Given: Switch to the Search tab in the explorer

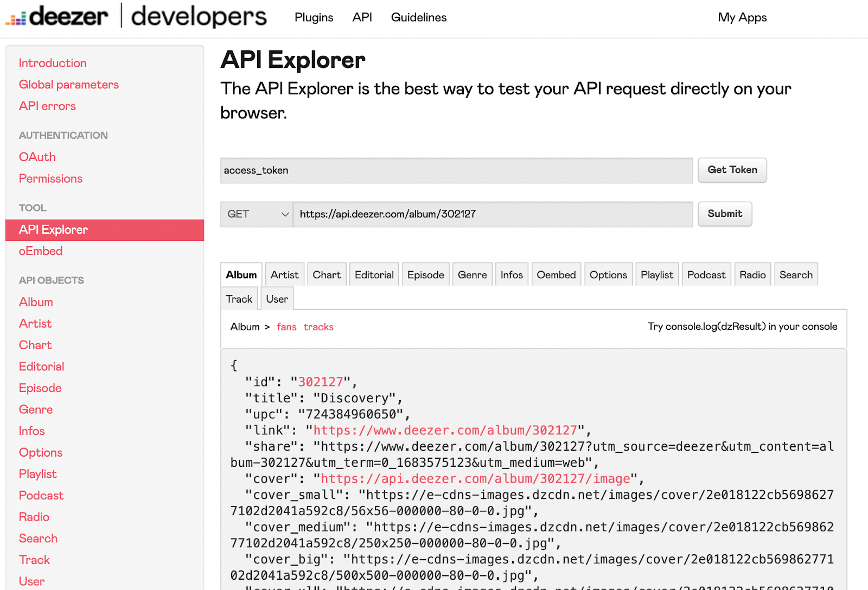Looking at the screenshot, I should point(796,275).
